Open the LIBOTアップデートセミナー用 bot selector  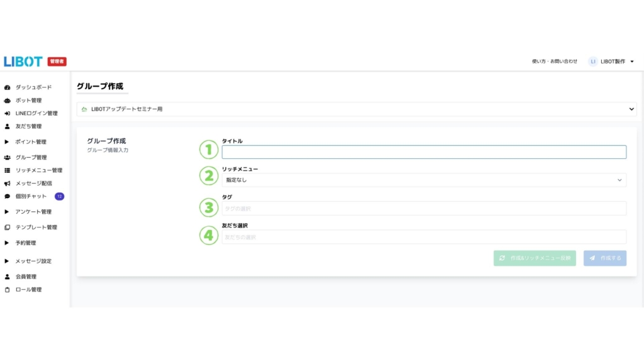[x=356, y=109]
